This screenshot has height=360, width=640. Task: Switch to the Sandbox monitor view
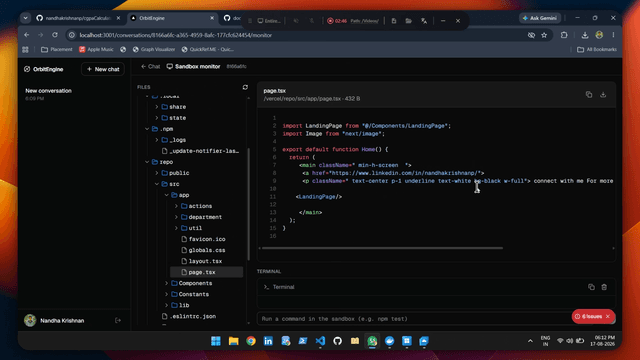[193, 66]
